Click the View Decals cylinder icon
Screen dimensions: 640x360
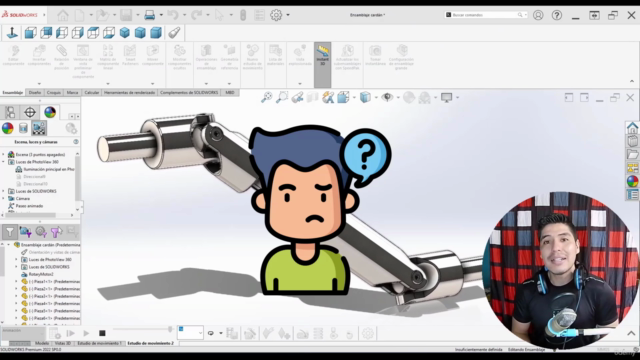[x=23, y=128]
